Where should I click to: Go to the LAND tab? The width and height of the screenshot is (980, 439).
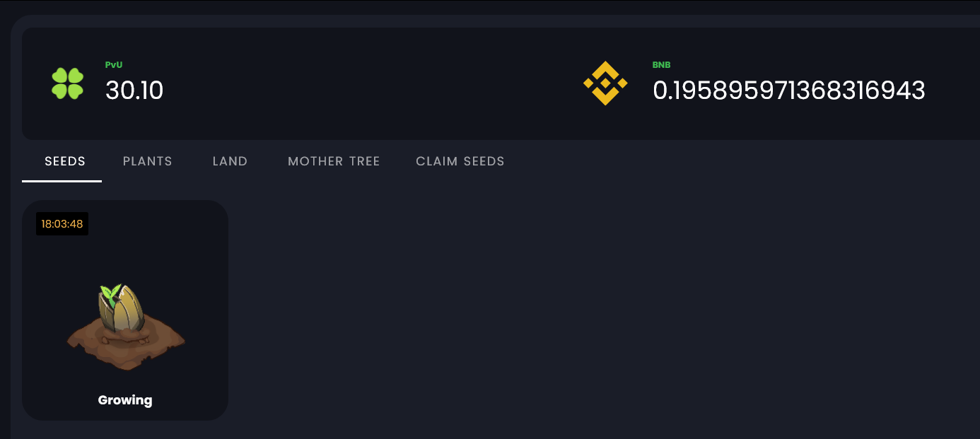[x=230, y=161]
